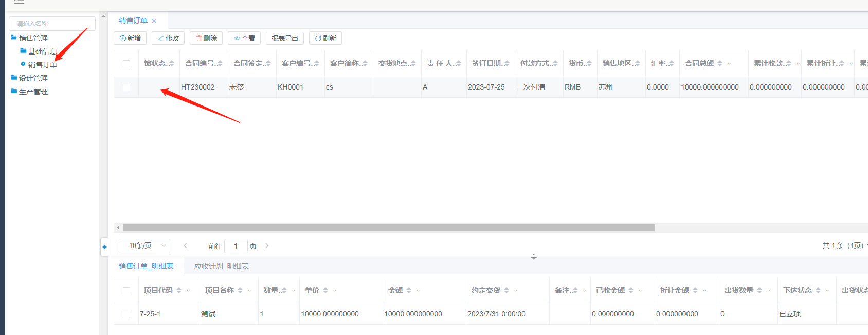Check the HT230002 order row checkbox
Viewport: 868px width, 335px height.
[126, 87]
